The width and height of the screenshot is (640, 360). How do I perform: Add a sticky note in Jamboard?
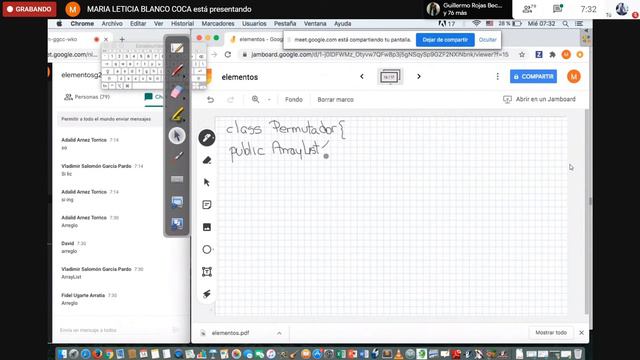click(x=207, y=204)
